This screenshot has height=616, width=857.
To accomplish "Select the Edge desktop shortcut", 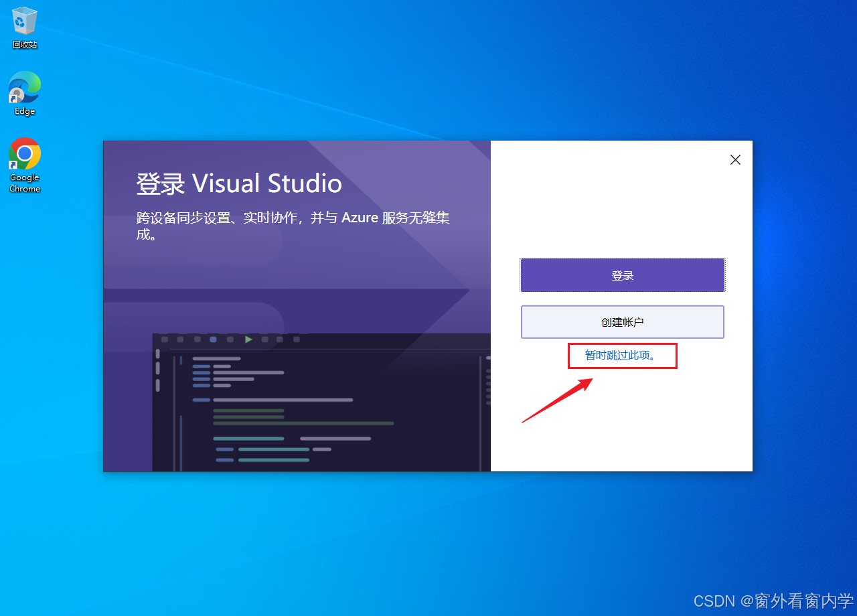I will tap(25, 93).
